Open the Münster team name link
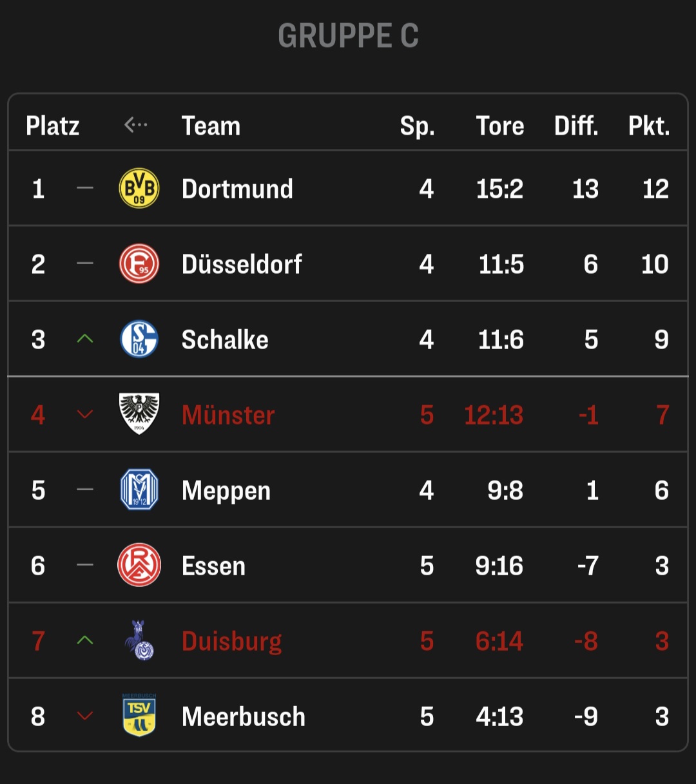The width and height of the screenshot is (696, 784). tap(228, 415)
